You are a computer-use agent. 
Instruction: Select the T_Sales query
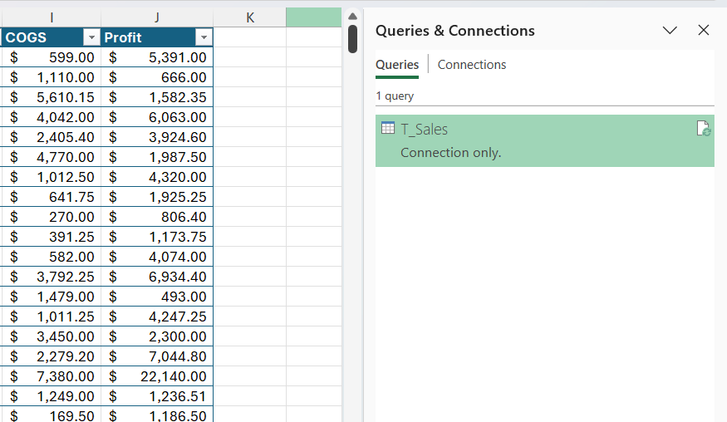point(545,141)
